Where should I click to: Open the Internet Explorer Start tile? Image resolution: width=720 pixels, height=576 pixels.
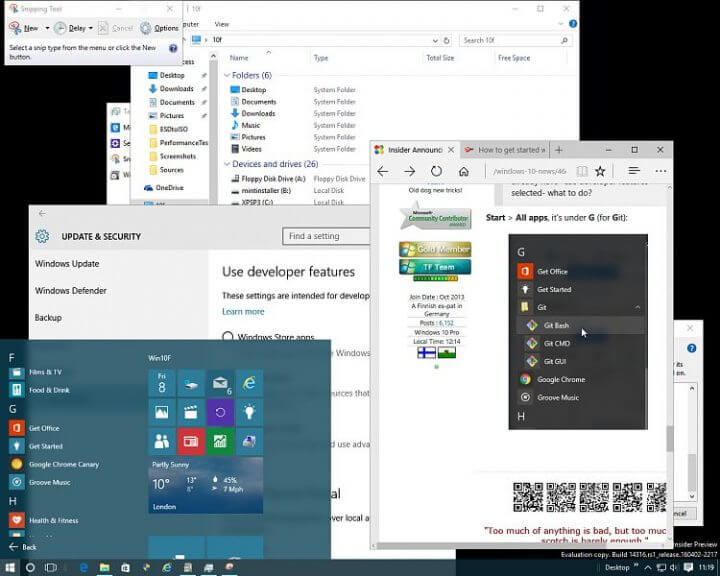[x=249, y=383]
